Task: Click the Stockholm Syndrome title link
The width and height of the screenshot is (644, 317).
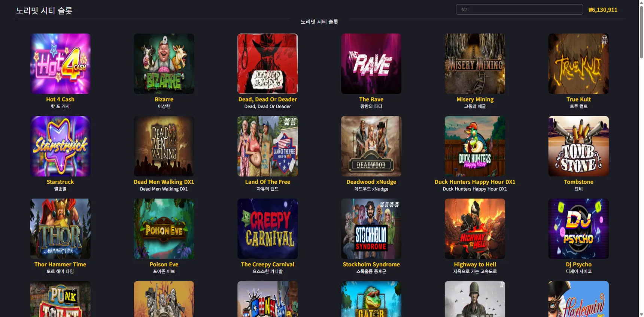Action: click(x=371, y=264)
